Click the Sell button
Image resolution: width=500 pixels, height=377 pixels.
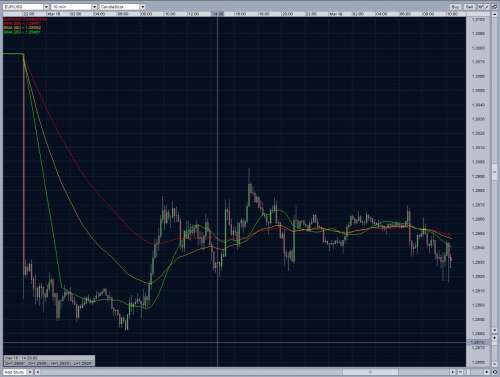[x=469, y=7]
